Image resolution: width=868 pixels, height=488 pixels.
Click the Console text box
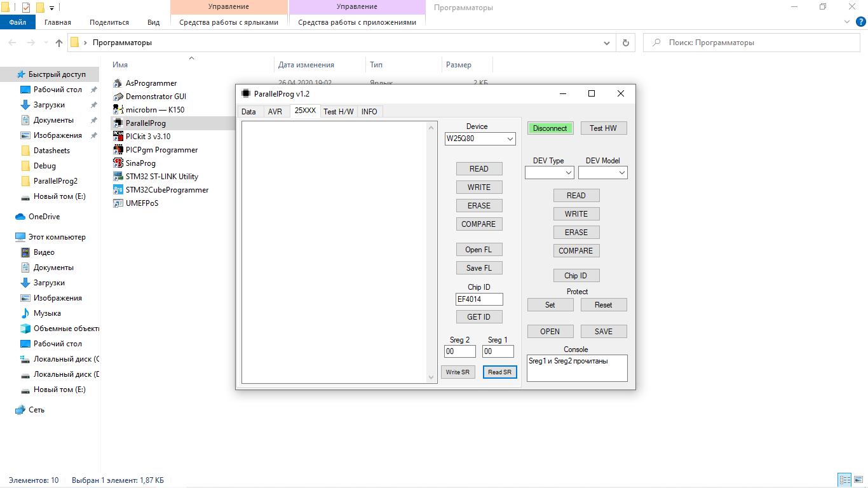click(x=577, y=368)
